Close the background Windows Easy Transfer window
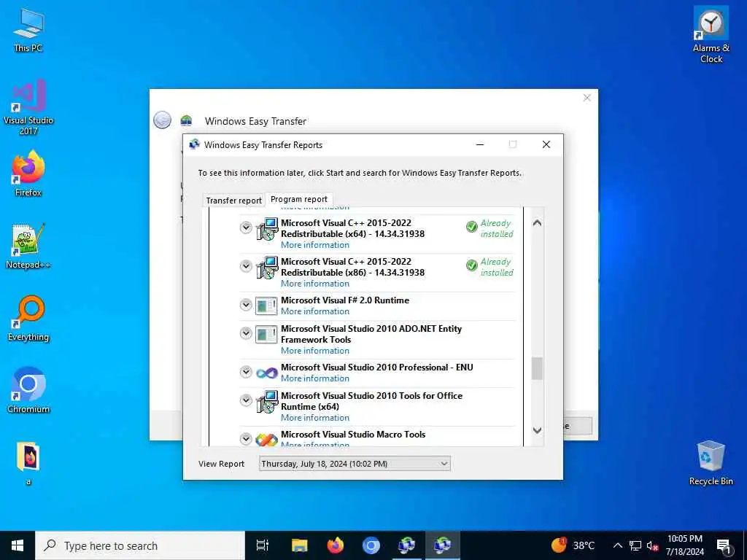This screenshot has width=747, height=560. coord(587,98)
